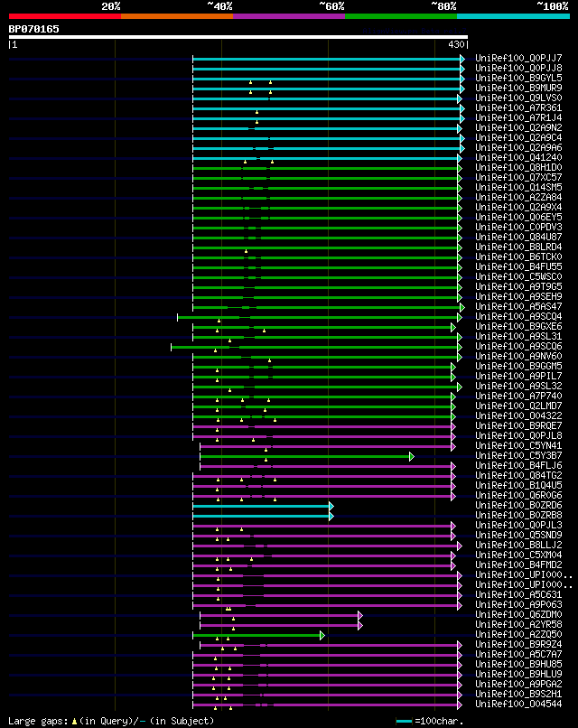578x728 pixels.
Task: Select the UniRef100_B0ZRD6 label
Action: click(518, 506)
